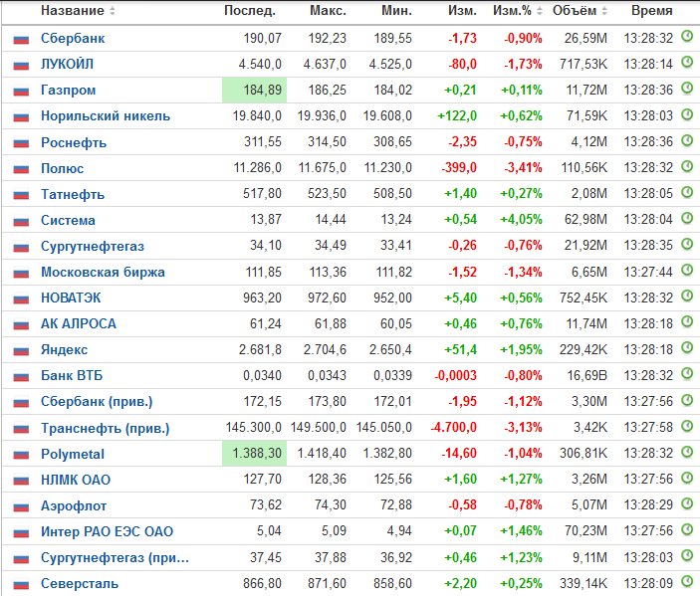The width and height of the screenshot is (700, 596).
Task: Click the clock icon in Роснефть row
Action: point(687,140)
